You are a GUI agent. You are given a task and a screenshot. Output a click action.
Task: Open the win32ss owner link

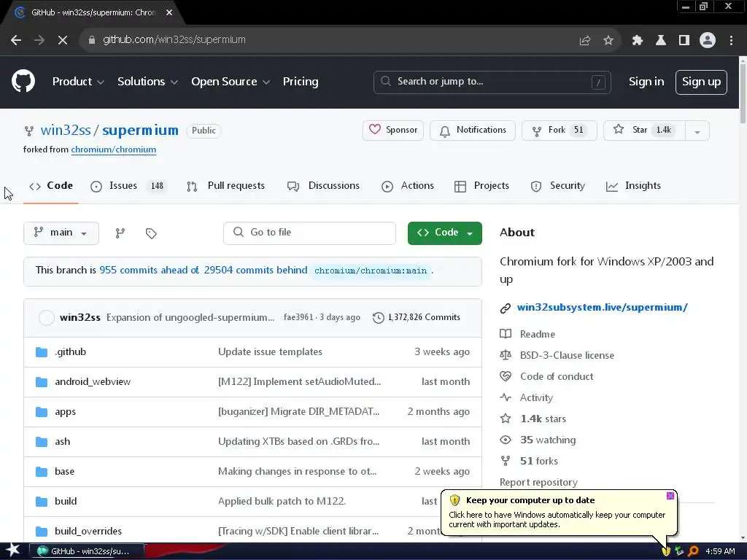point(65,131)
